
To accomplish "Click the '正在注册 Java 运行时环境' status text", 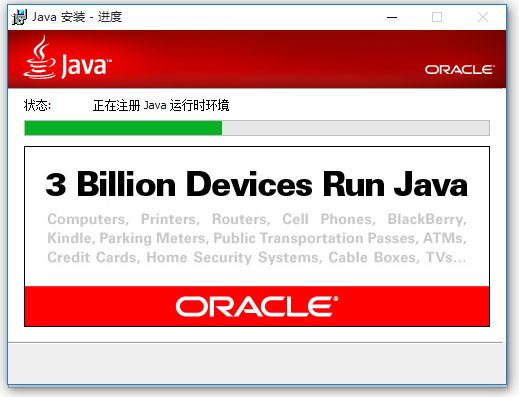I will tap(161, 105).
